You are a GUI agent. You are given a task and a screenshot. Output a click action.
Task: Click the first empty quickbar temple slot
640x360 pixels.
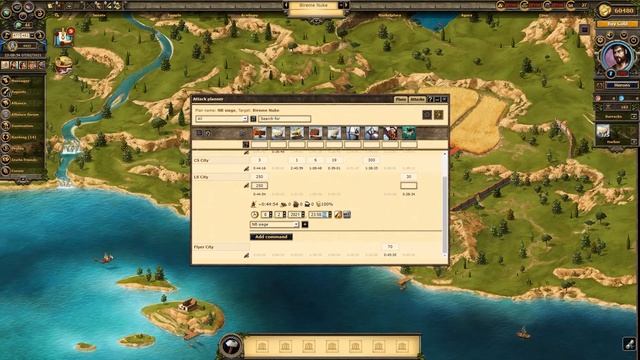(262, 347)
